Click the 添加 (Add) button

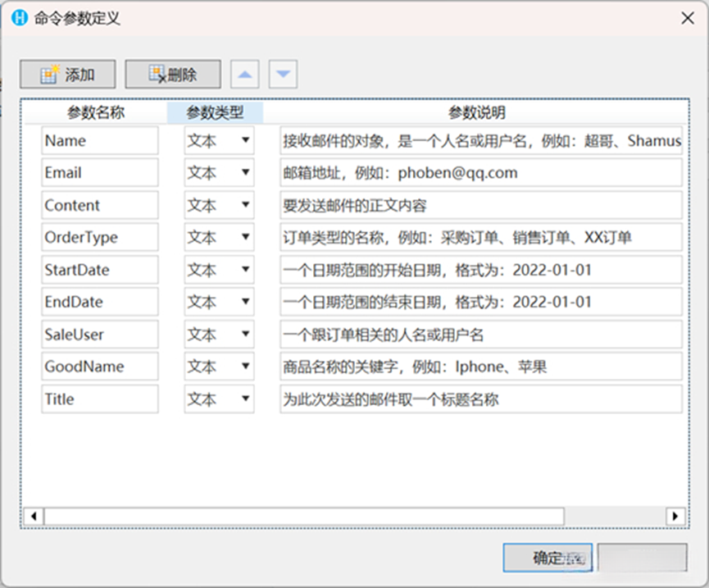(67, 74)
